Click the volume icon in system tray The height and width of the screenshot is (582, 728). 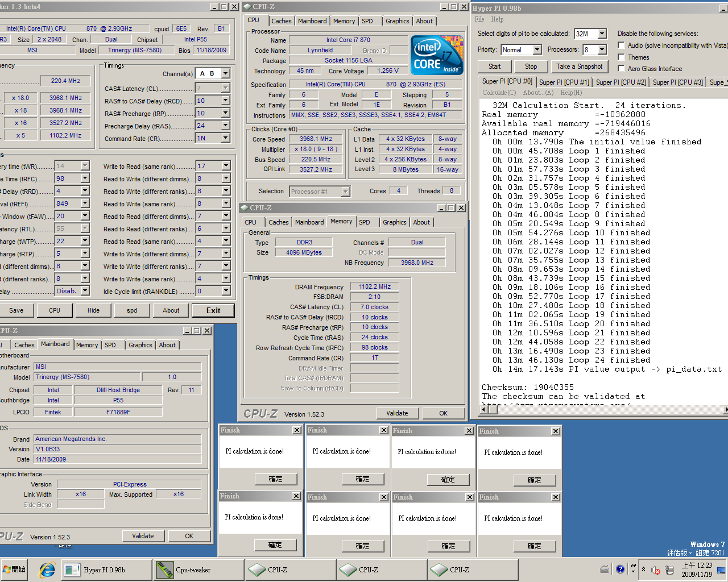click(655, 570)
